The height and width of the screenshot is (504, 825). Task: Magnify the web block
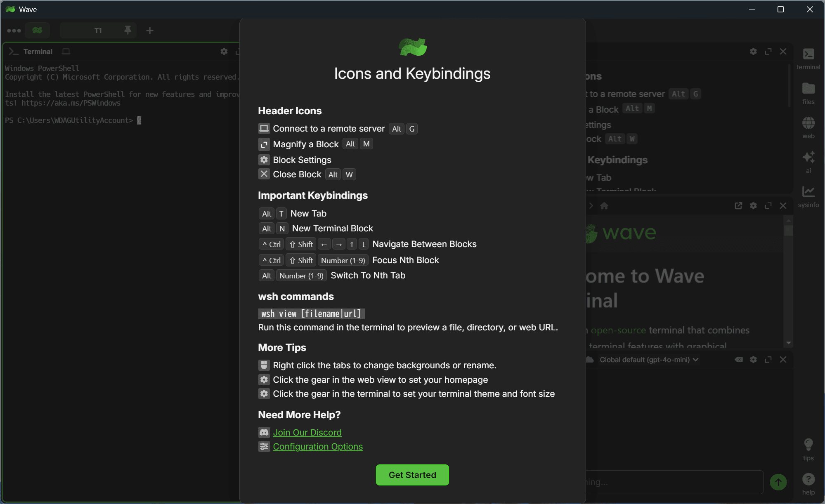[x=768, y=205]
